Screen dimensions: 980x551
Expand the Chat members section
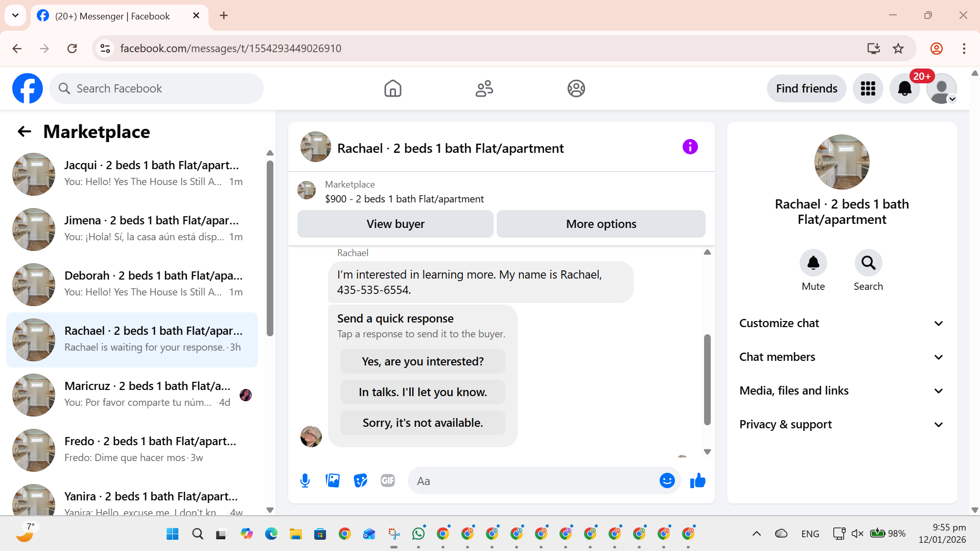pyautogui.click(x=842, y=357)
